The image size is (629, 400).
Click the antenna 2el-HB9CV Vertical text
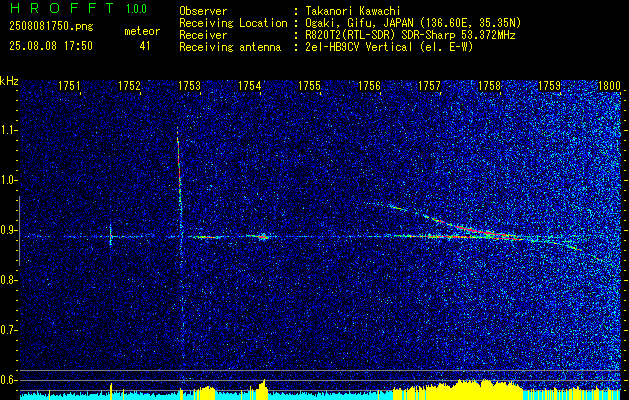(389, 47)
